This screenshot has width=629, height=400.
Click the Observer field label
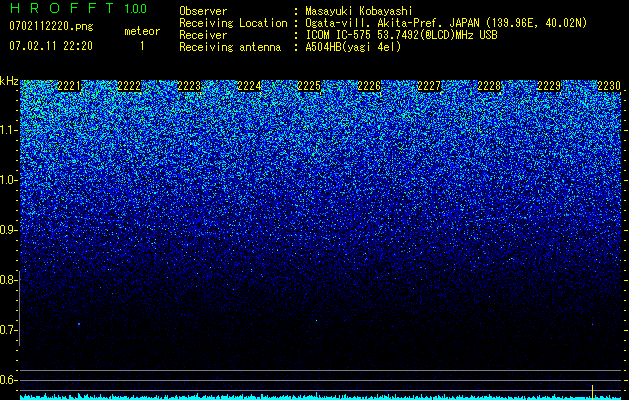tap(203, 11)
